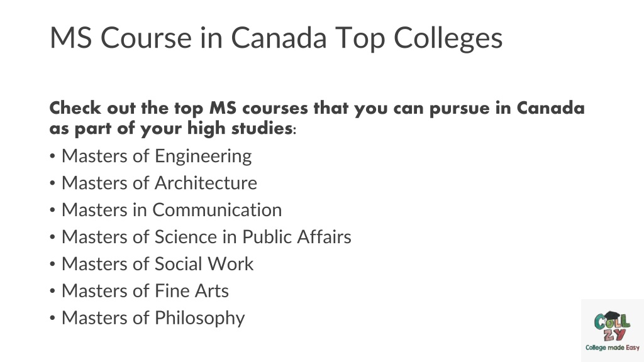This screenshot has height=362, width=644.
Task: Click 'as part of your high studies' line
Action: tap(172, 128)
